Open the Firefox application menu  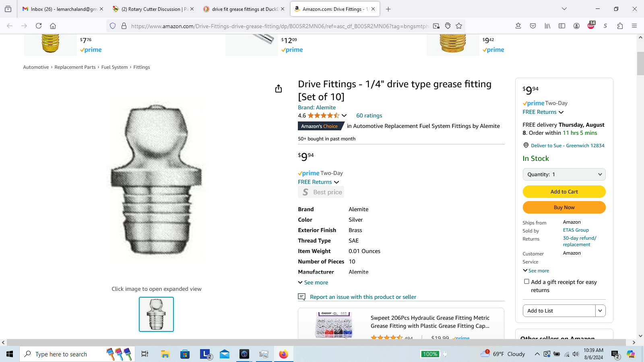(x=634, y=26)
